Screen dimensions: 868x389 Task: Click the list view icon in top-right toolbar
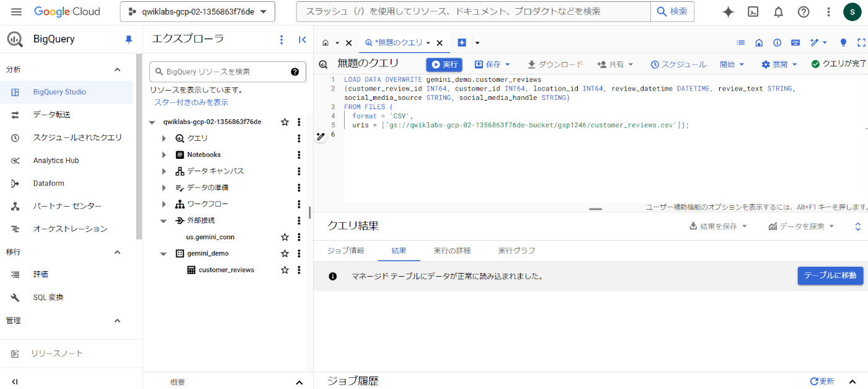740,43
